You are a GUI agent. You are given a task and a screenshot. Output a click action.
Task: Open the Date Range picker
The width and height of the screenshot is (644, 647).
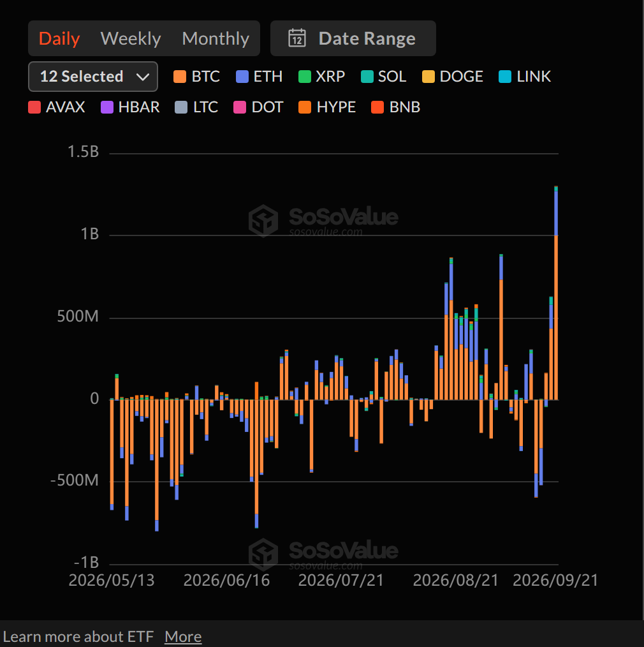pos(353,38)
